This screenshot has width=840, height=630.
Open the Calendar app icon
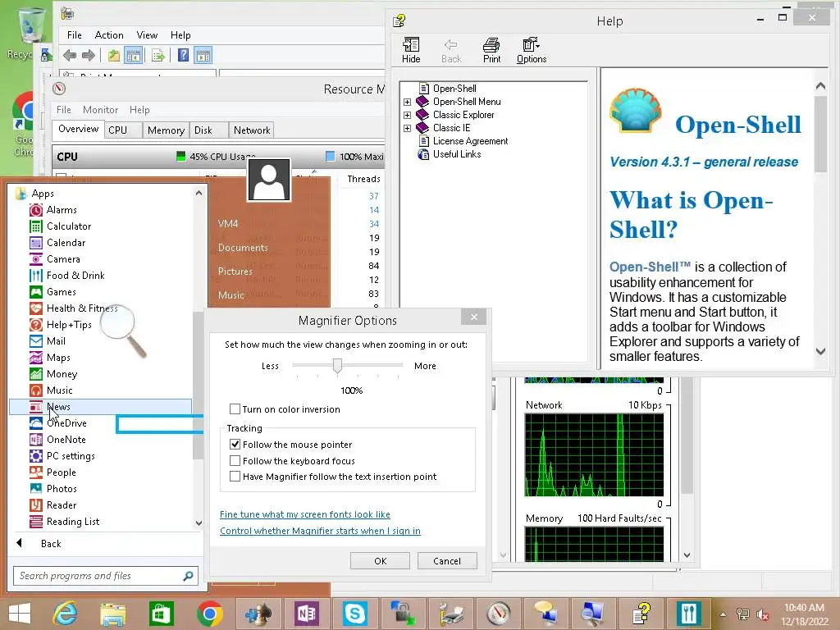coord(36,243)
